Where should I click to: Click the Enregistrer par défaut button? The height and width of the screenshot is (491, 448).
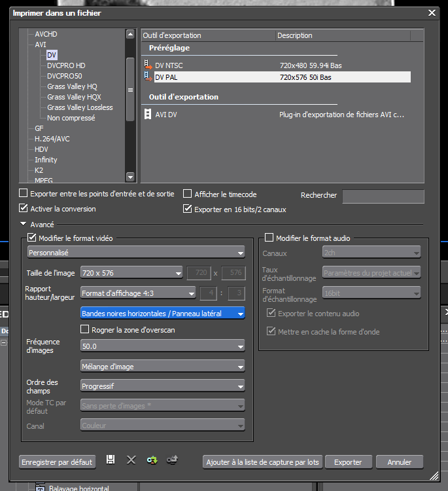click(x=57, y=462)
